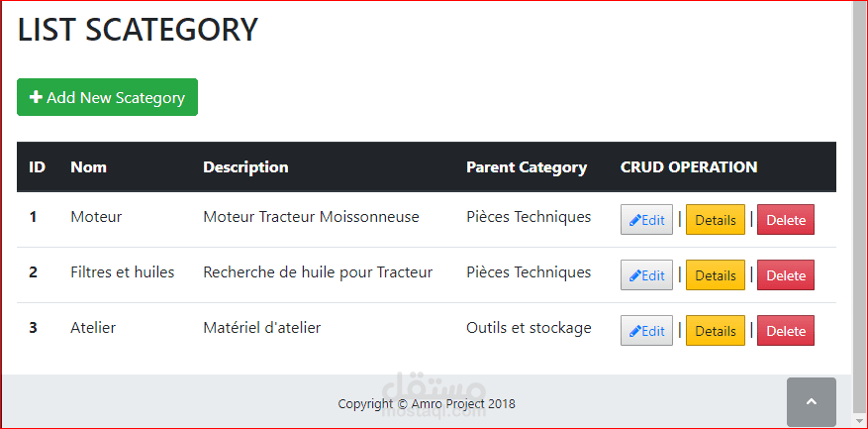Click the Parent Category column header

[x=527, y=167]
